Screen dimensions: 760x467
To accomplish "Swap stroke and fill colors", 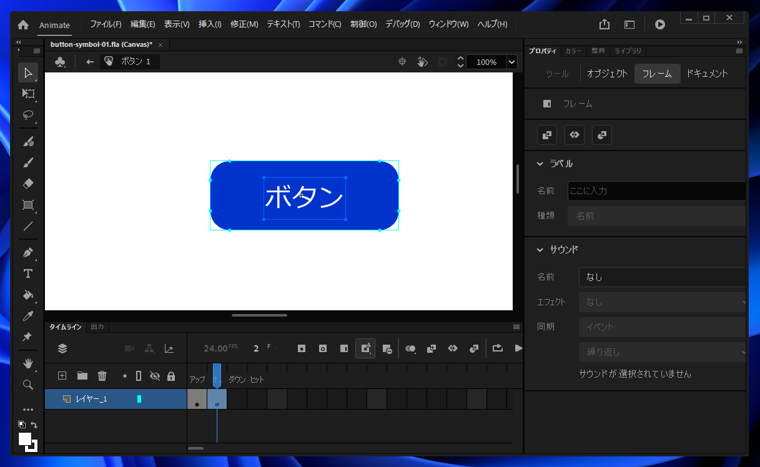I will [34, 425].
